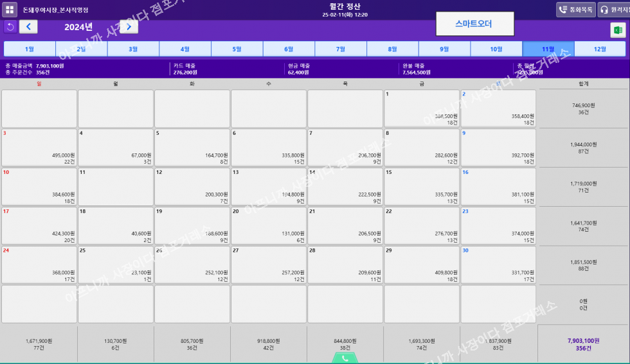Click the 스마트오더 button
Screen dimensions: 630x364
pyautogui.click(x=474, y=24)
